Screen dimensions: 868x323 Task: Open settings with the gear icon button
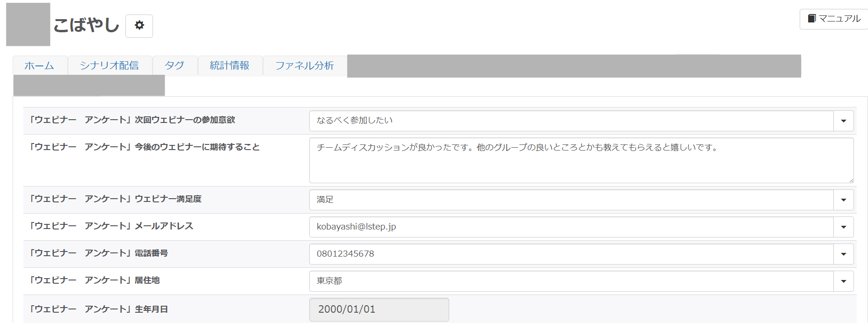click(139, 26)
